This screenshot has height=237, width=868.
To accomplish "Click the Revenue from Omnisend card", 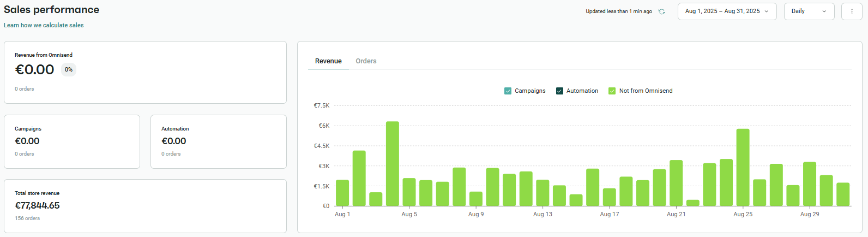I will pyautogui.click(x=145, y=72).
